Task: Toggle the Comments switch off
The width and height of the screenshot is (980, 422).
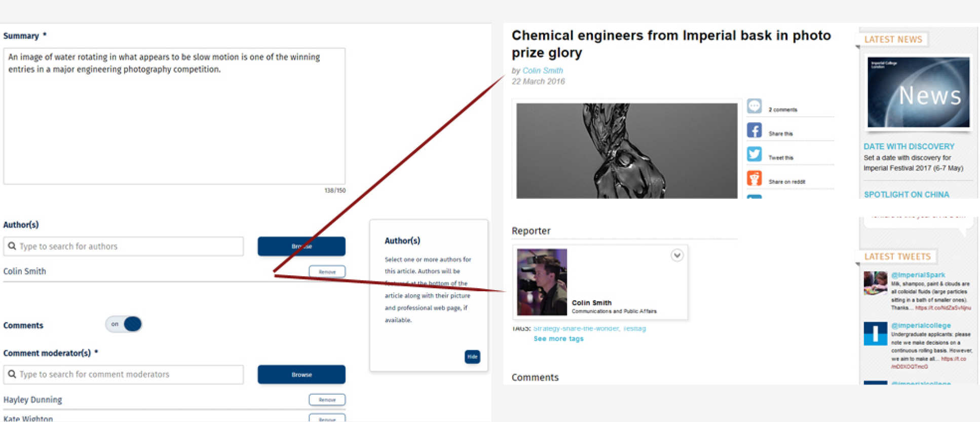Action: pos(124,324)
